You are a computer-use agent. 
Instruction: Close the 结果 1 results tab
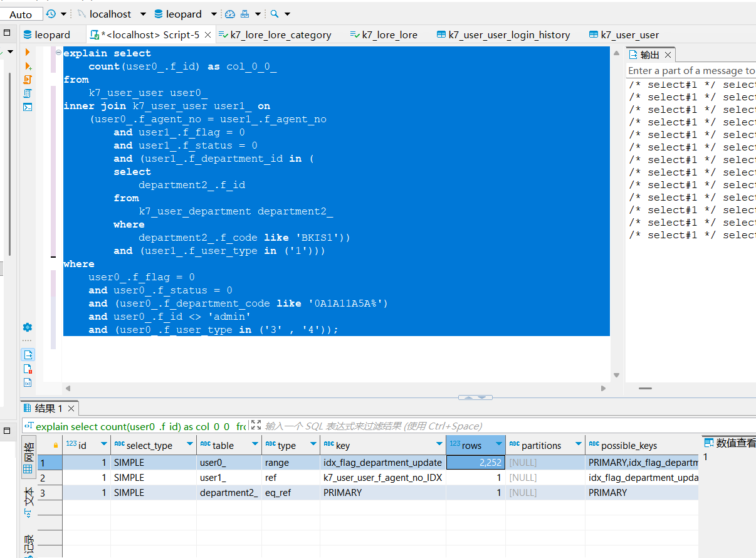[71, 409]
